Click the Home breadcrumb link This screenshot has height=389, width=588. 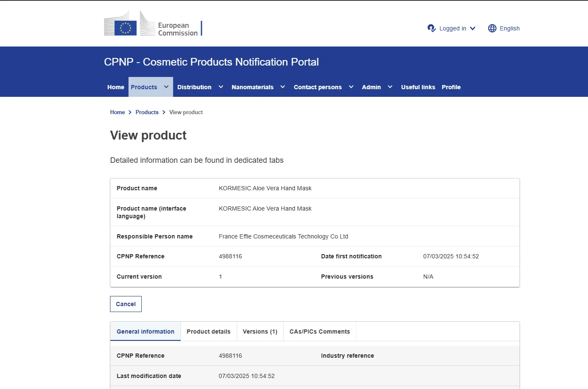pos(117,112)
